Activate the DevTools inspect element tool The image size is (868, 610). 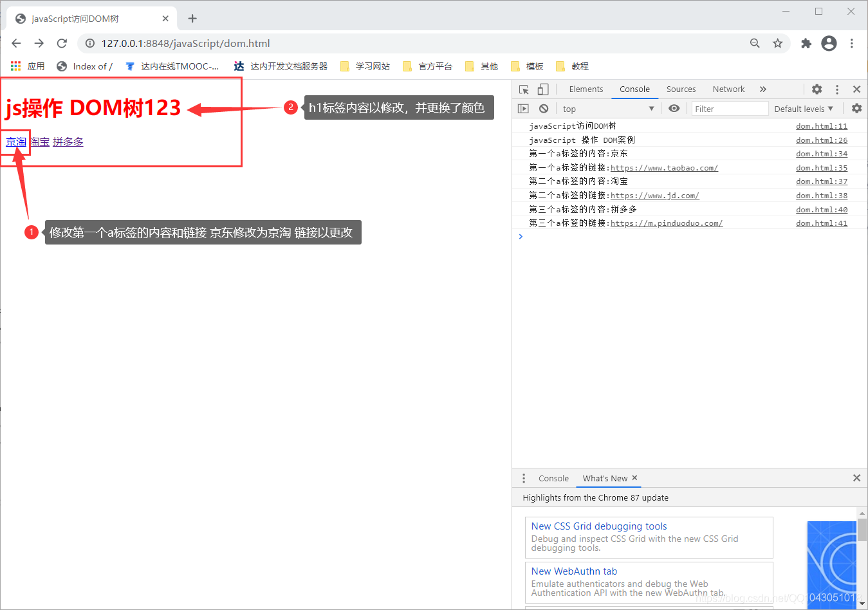(524, 89)
